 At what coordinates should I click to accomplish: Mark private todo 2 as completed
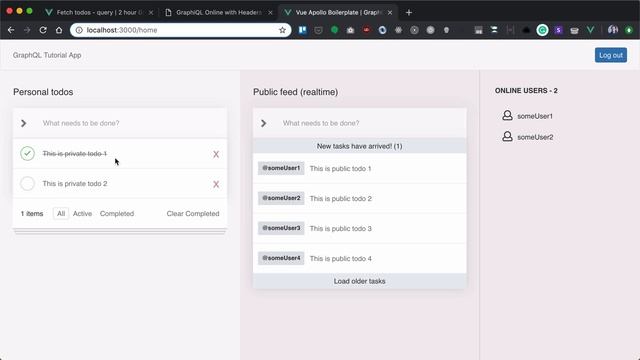click(x=27, y=184)
